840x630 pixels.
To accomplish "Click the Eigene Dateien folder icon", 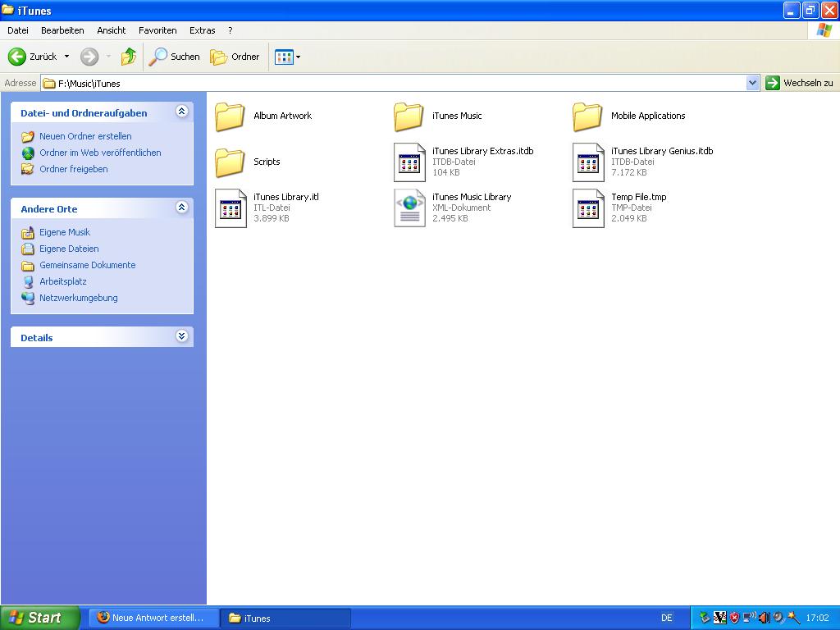I will [x=28, y=249].
